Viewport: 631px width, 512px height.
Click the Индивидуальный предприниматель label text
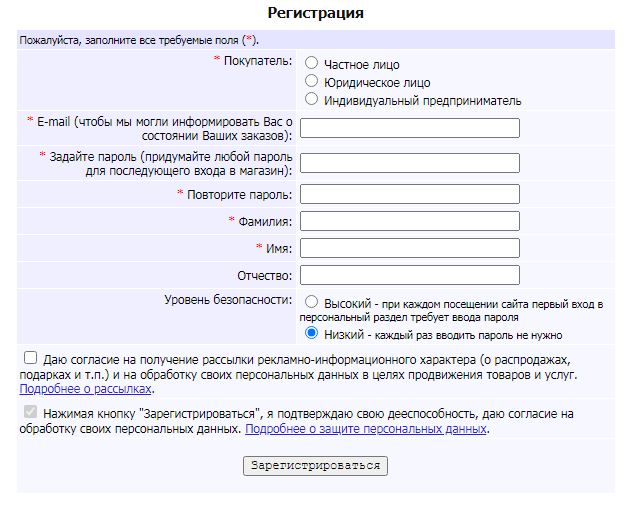click(x=422, y=100)
